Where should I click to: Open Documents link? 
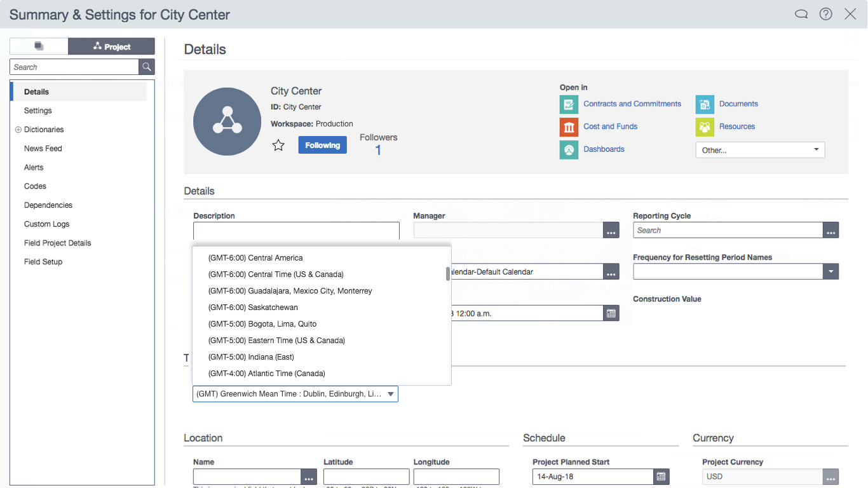pos(738,104)
